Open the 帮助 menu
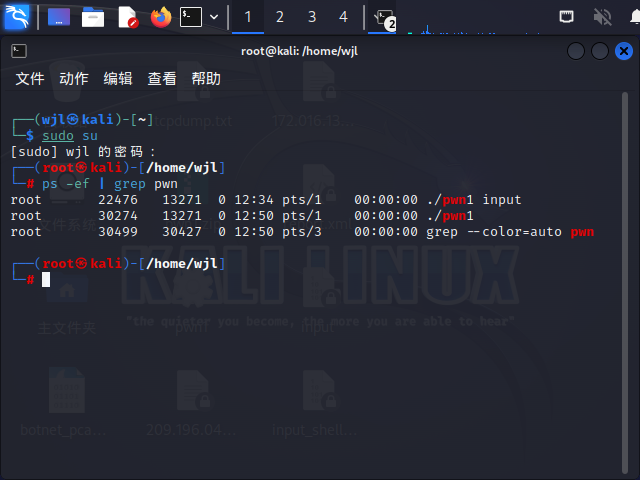This screenshot has width=640, height=480. coord(206,79)
